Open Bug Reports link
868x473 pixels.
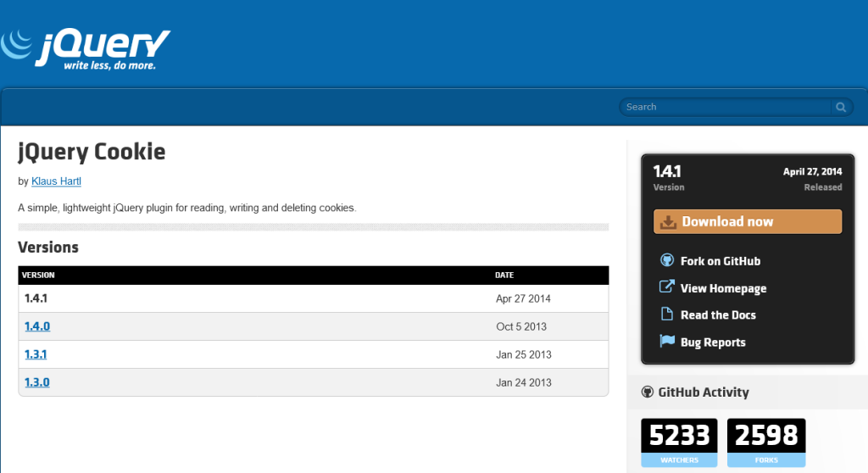click(x=713, y=342)
